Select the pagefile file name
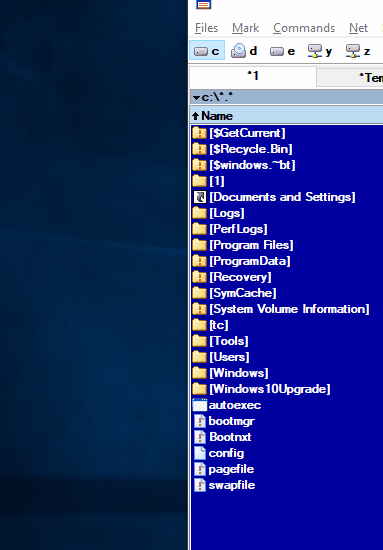Screen dimensions: 383x550 [231, 469]
